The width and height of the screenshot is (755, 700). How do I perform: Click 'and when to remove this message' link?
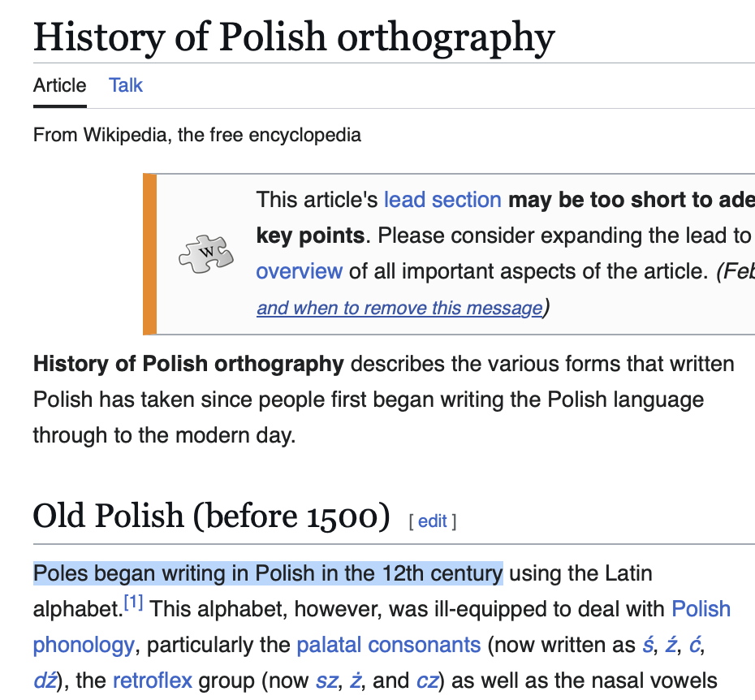coord(399,307)
